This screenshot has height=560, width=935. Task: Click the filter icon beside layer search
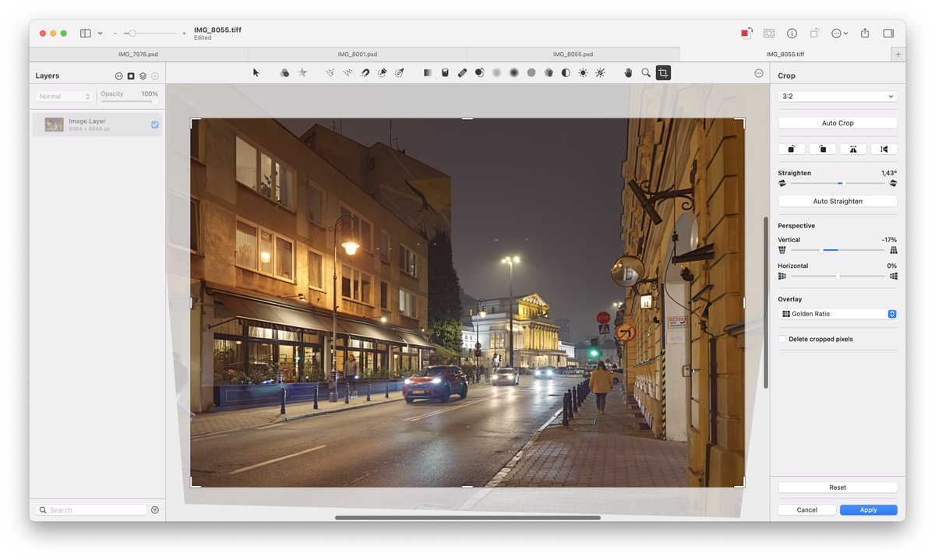tap(154, 510)
